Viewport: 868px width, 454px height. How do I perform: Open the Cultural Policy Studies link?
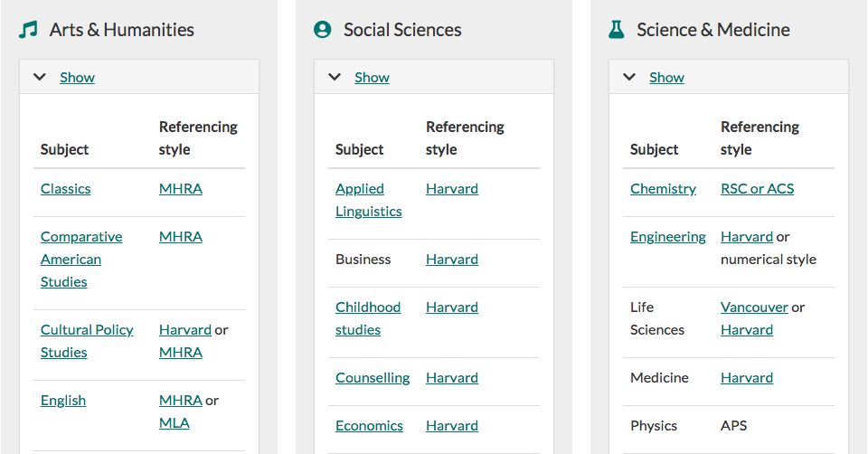(x=87, y=341)
